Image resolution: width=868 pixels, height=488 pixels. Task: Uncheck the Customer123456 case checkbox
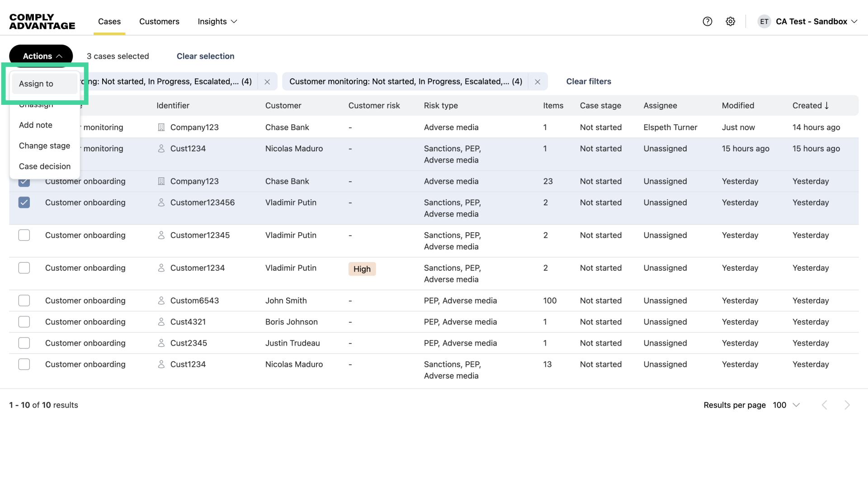point(24,202)
